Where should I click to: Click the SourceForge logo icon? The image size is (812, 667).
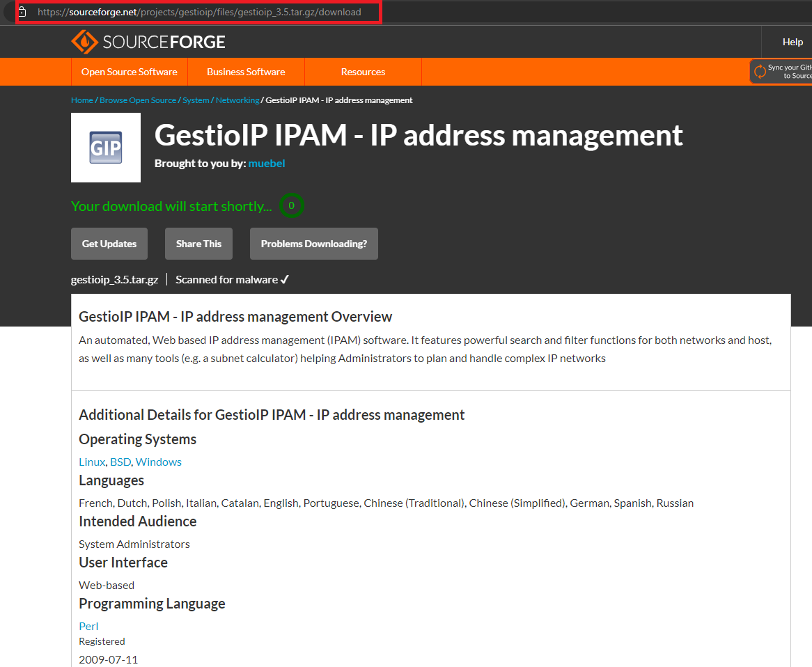point(84,42)
